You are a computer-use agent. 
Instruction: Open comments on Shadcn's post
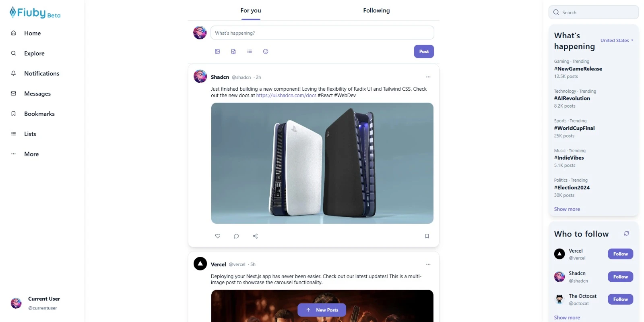(x=236, y=236)
